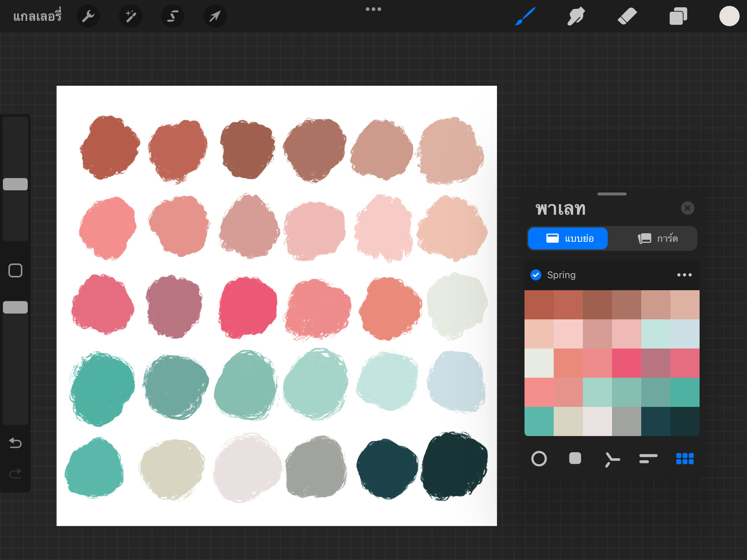This screenshot has width=747, height=560.
Task: Open the Color Harmony view
Action: (x=612, y=459)
